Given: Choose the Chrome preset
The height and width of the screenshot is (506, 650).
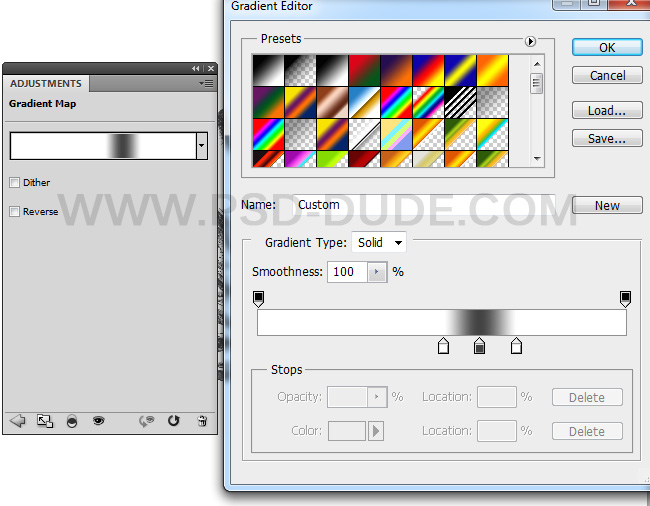Looking at the screenshot, I should coord(364,102).
